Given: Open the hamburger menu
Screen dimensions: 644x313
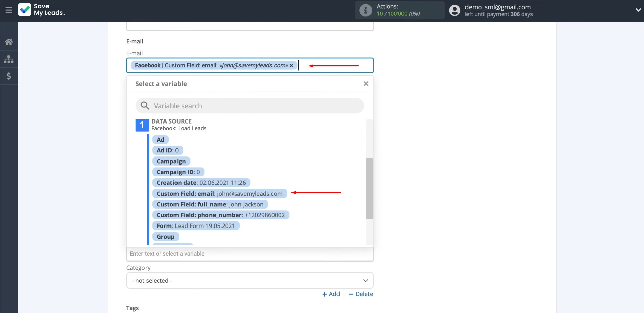Looking at the screenshot, I should coord(9,10).
